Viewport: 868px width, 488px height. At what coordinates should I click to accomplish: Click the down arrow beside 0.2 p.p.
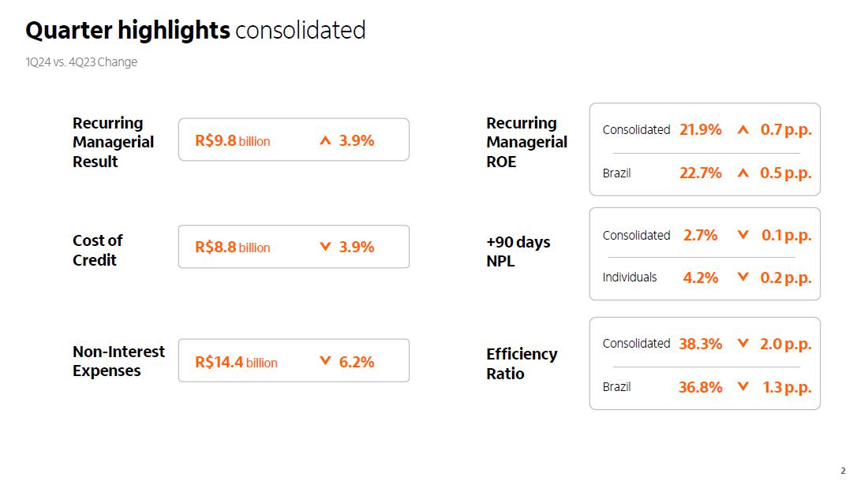coord(743,277)
